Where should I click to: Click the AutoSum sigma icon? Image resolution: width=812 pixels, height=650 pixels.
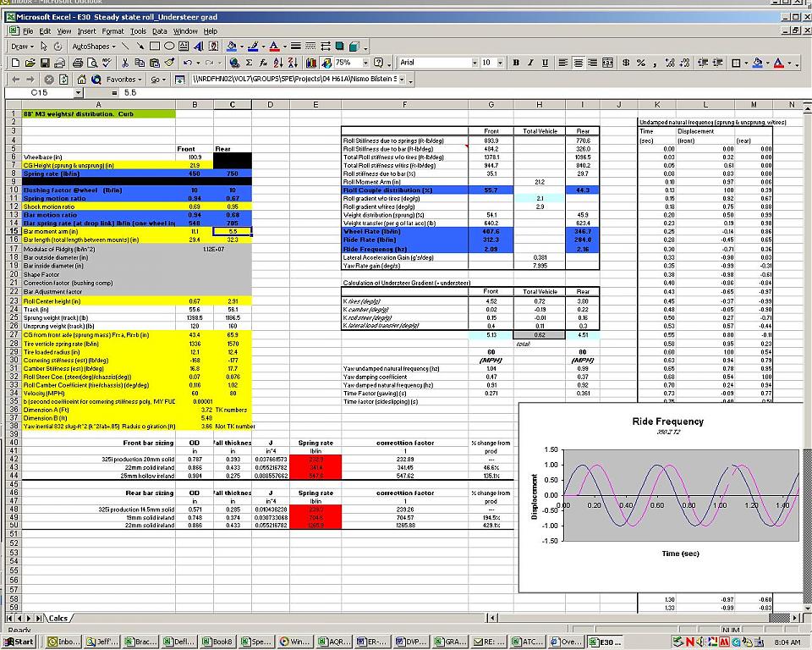click(x=249, y=63)
